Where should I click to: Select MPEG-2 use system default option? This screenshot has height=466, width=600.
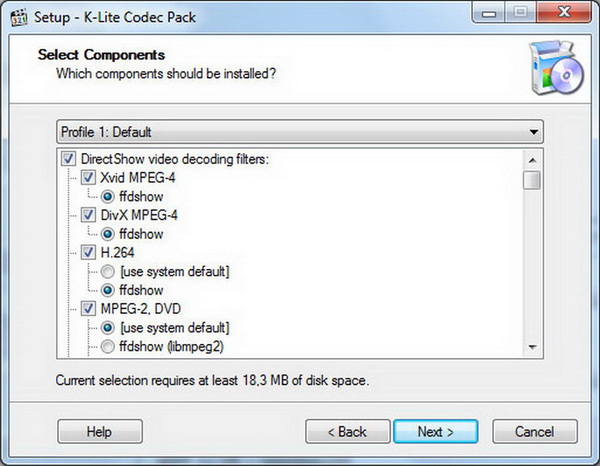click(107, 328)
